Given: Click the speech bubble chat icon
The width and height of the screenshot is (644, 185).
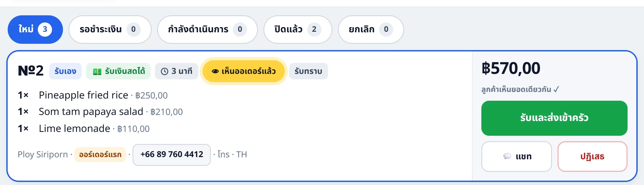Looking at the screenshot, I should 507,156.
